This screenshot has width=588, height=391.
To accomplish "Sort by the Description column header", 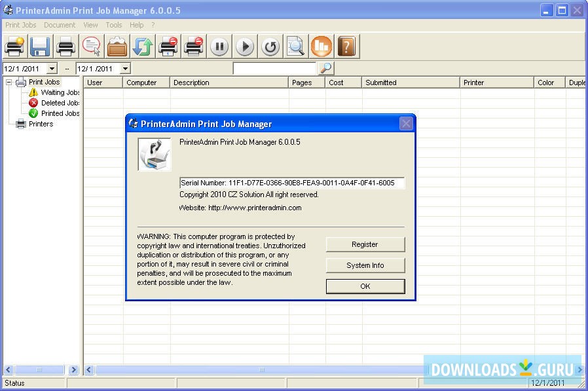I will [229, 83].
